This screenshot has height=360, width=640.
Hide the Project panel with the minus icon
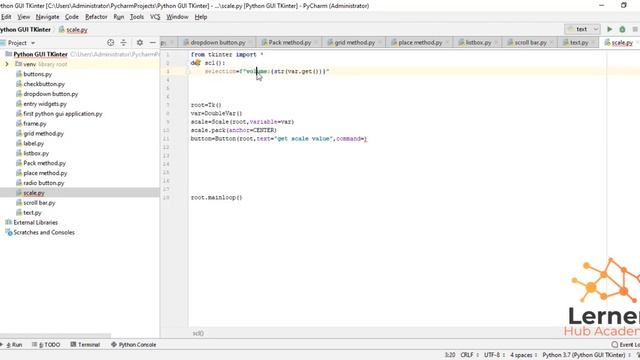(153, 42)
